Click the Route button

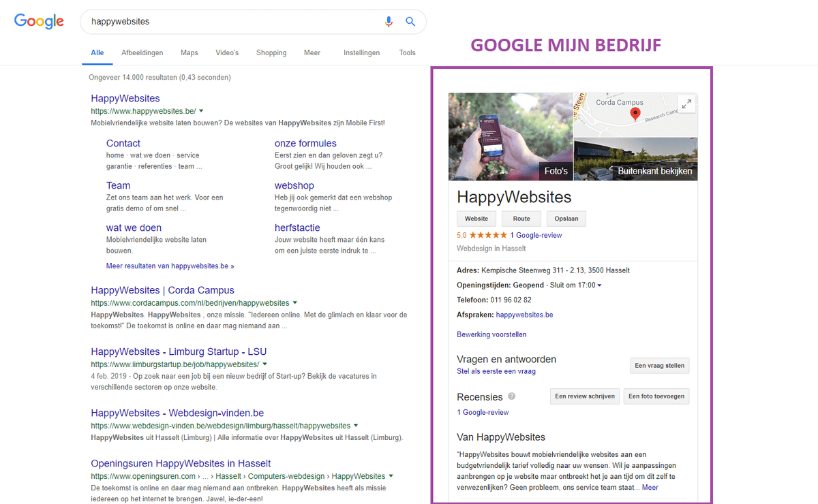tap(521, 219)
